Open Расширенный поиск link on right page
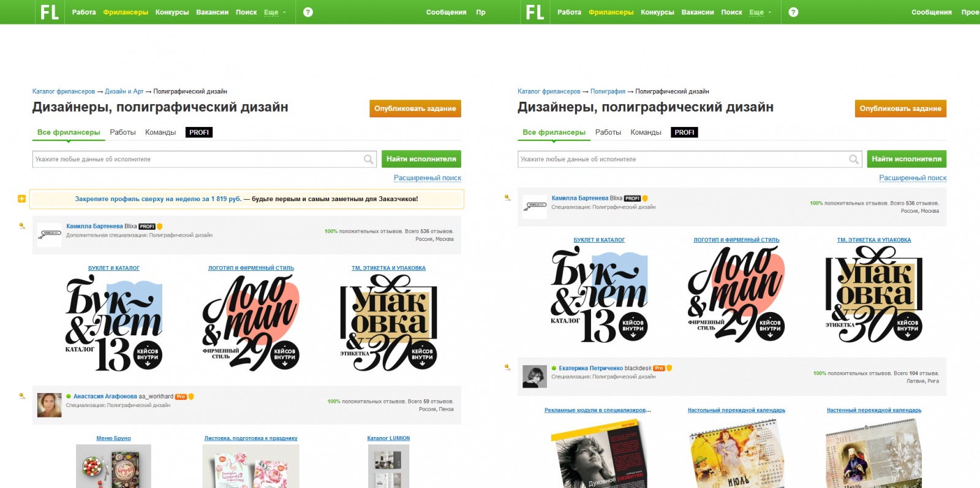This screenshot has width=980, height=488. point(913,178)
